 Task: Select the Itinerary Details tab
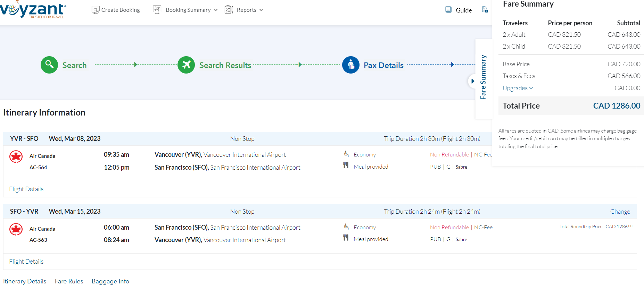(25, 281)
